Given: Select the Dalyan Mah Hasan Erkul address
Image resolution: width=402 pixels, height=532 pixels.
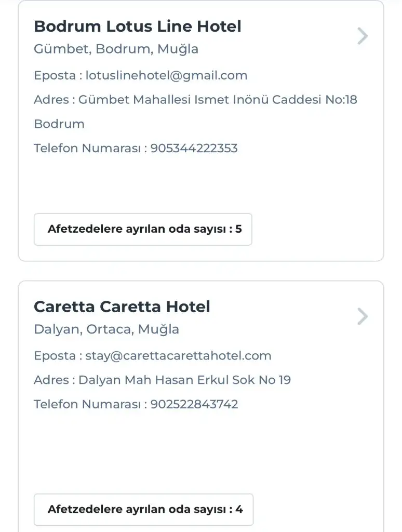Looking at the screenshot, I should pos(184,380).
